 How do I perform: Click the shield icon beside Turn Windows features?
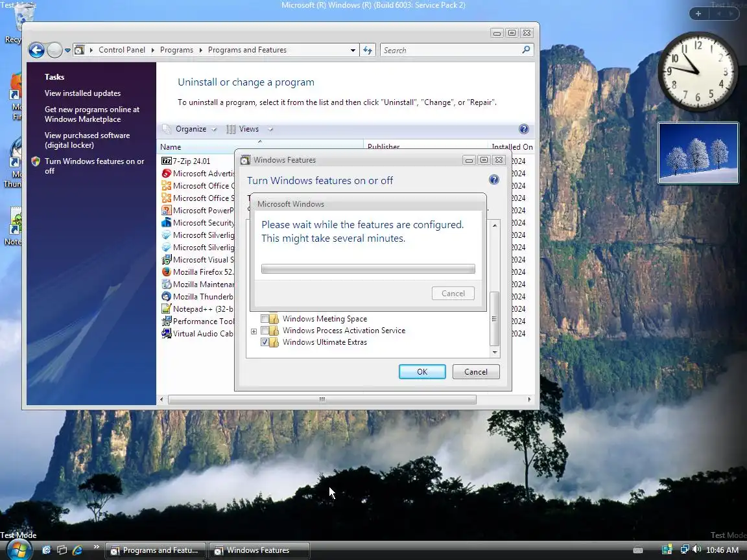35,161
